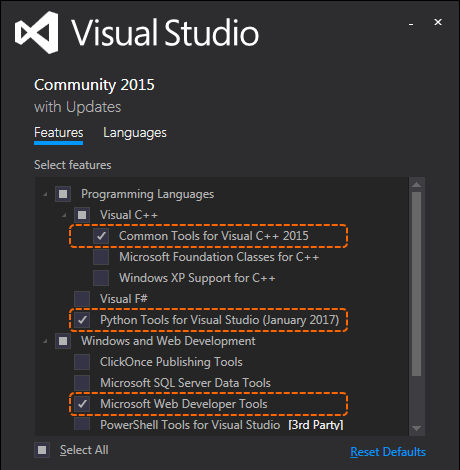
Task: Enable the Visual F# checkbox
Action: 82,299
